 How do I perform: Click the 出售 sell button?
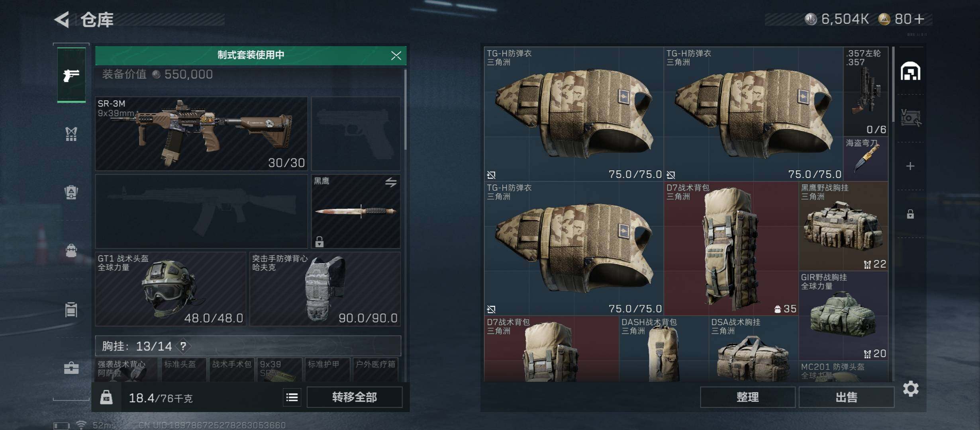846,397
